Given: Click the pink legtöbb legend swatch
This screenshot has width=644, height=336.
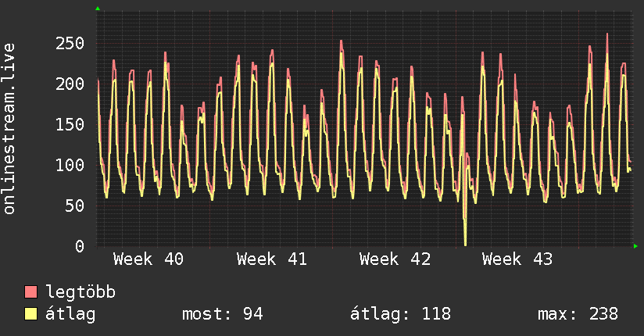Looking at the screenshot, I should pyautogui.click(x=30, y=291).
